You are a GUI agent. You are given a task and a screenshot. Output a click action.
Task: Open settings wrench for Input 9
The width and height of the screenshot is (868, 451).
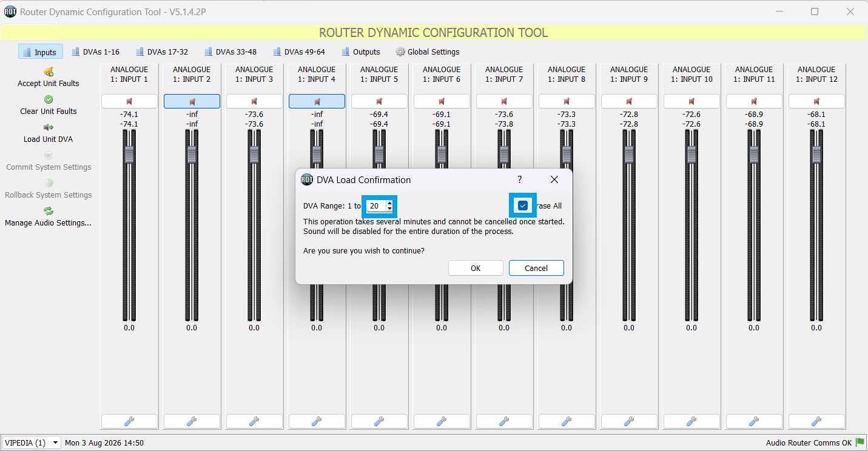(629, 421)
